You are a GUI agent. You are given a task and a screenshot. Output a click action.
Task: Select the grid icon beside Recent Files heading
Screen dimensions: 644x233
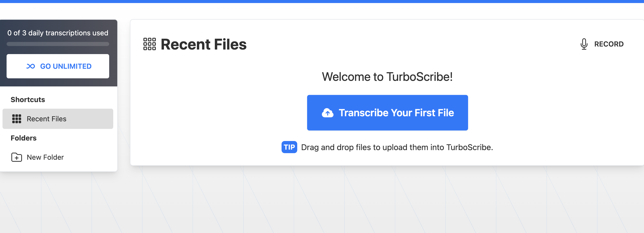point(149,44)
